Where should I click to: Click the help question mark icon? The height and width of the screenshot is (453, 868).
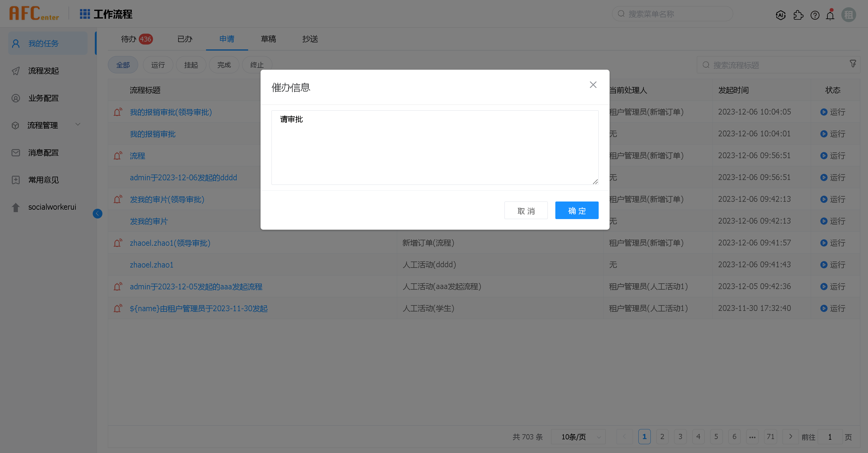click(815, 15)
